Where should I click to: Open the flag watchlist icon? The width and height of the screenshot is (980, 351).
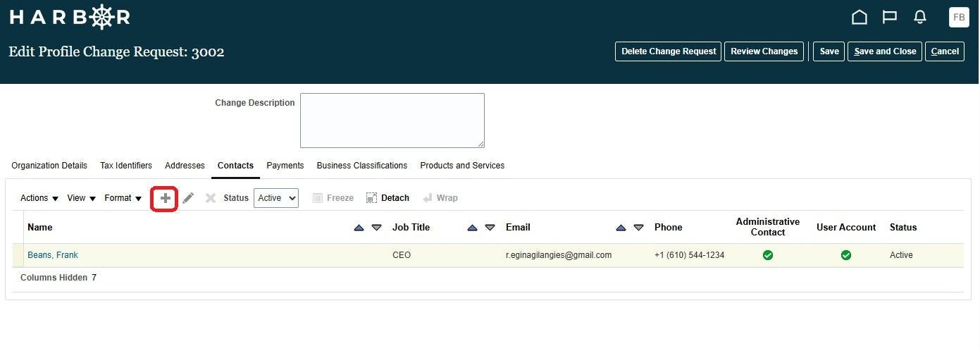(x=889, y=18)
